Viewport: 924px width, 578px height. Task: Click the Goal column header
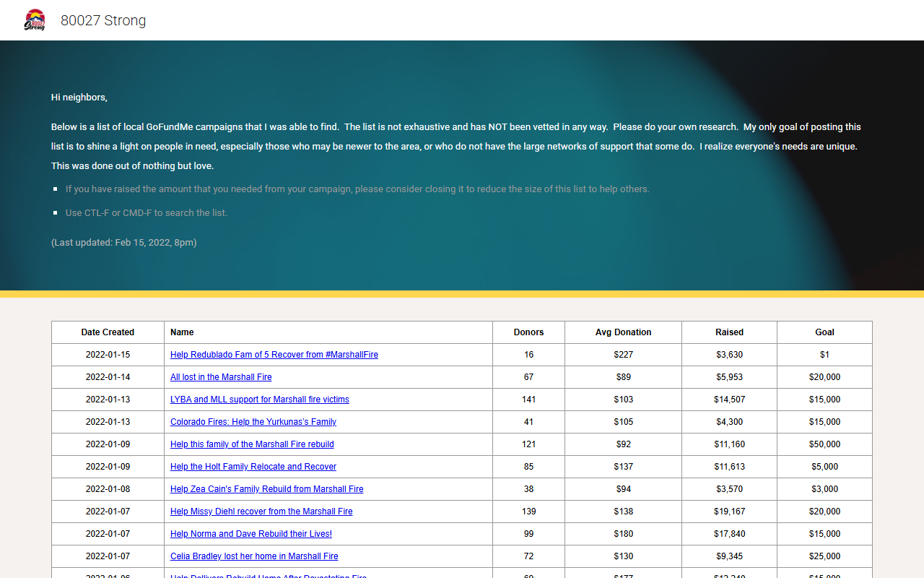pos(824,332)
